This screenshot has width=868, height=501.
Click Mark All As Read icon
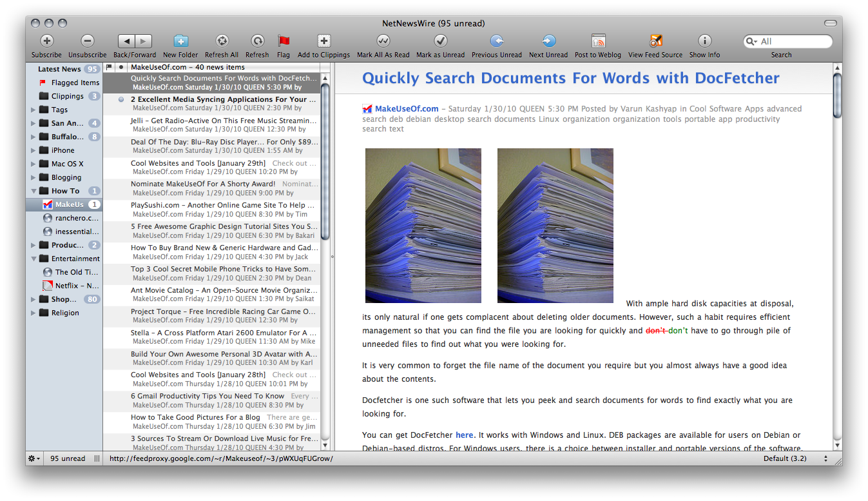383,41
